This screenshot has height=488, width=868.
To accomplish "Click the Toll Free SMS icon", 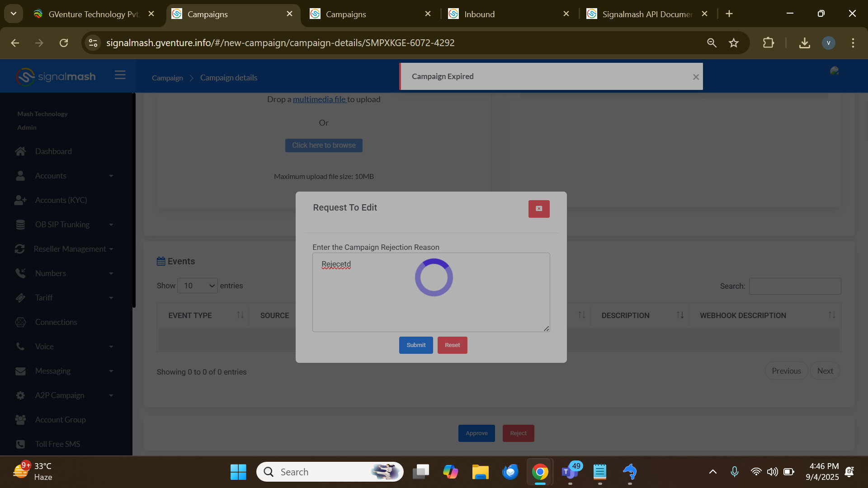I will click(20, 444).
